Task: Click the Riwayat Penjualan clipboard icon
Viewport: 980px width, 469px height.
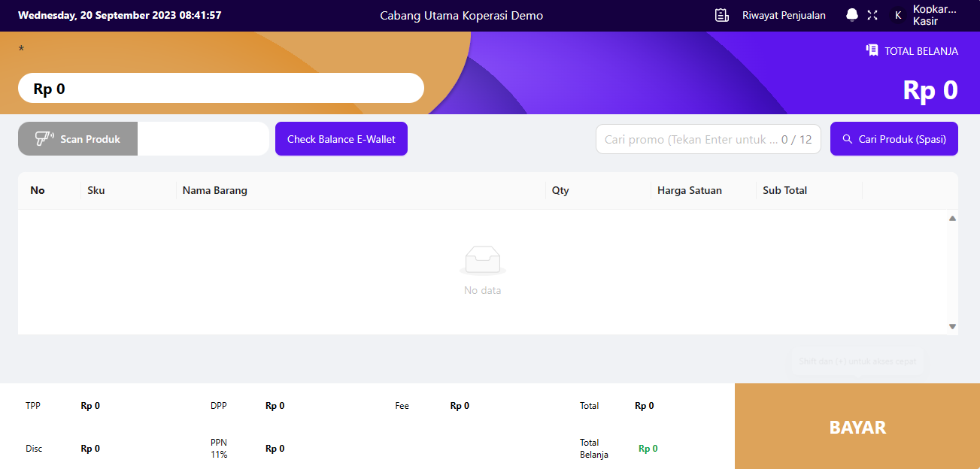Action: tap(722, 15)
